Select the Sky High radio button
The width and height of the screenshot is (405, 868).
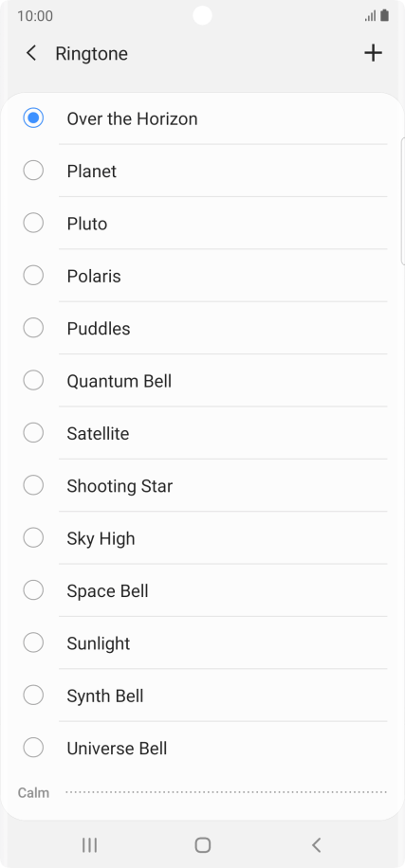click(33, 537)
